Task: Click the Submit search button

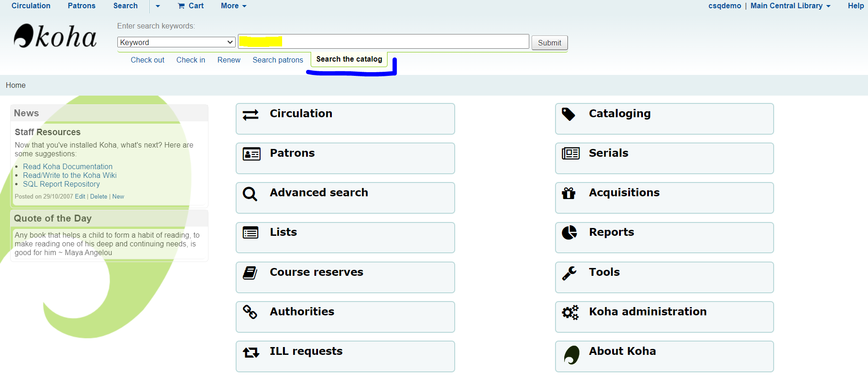Action: (x=550, y=43)
